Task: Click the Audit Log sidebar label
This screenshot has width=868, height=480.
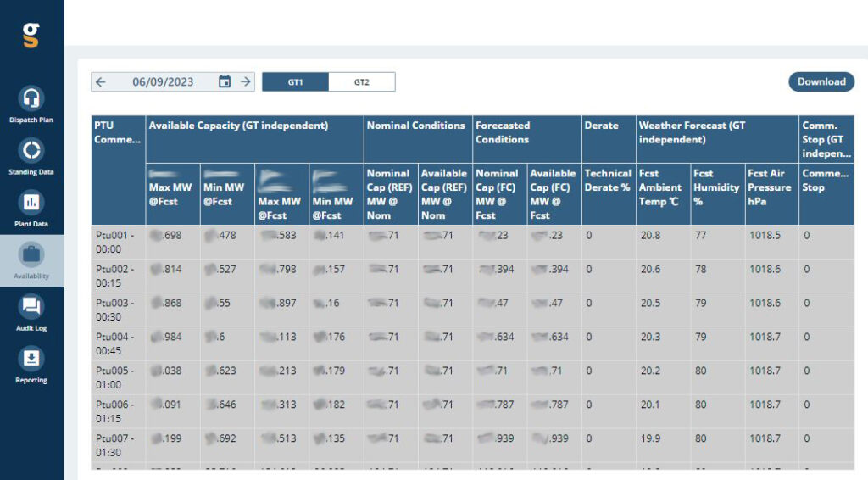Action: click(31, 328)
